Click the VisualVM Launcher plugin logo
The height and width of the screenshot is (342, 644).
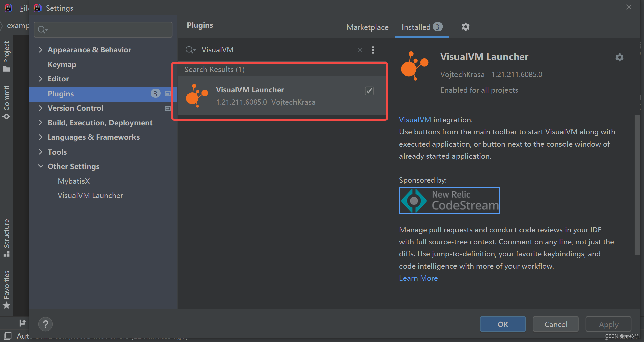pyautogui.click(x=415, y=66)
